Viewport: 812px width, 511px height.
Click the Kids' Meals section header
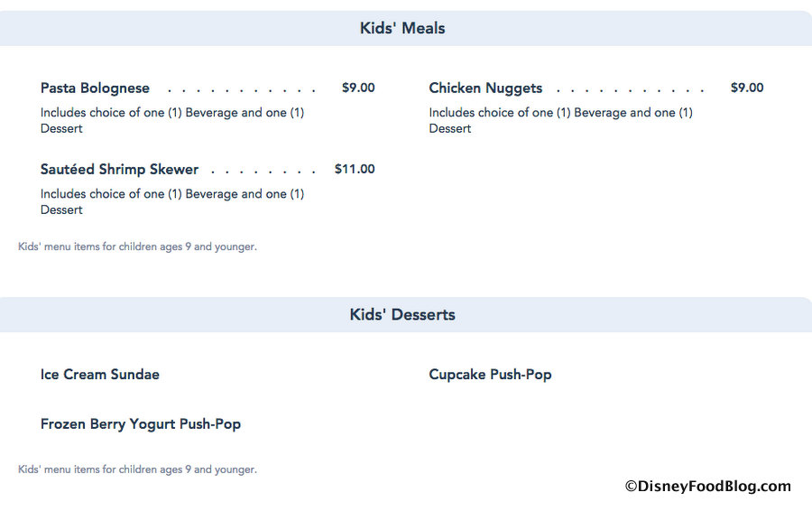point(402,28)
